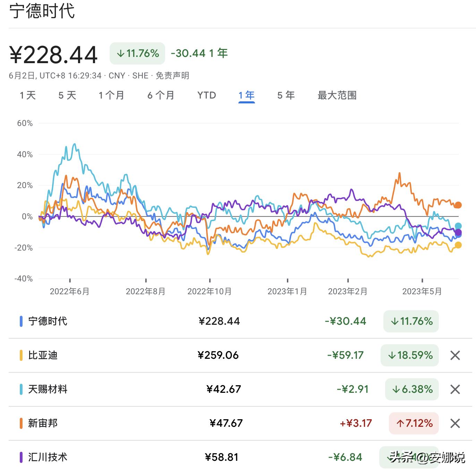Click the yellow 比亚迪 chart endpoint dot
This screenshot has height=474, width=476.
[x=458, y=245]
